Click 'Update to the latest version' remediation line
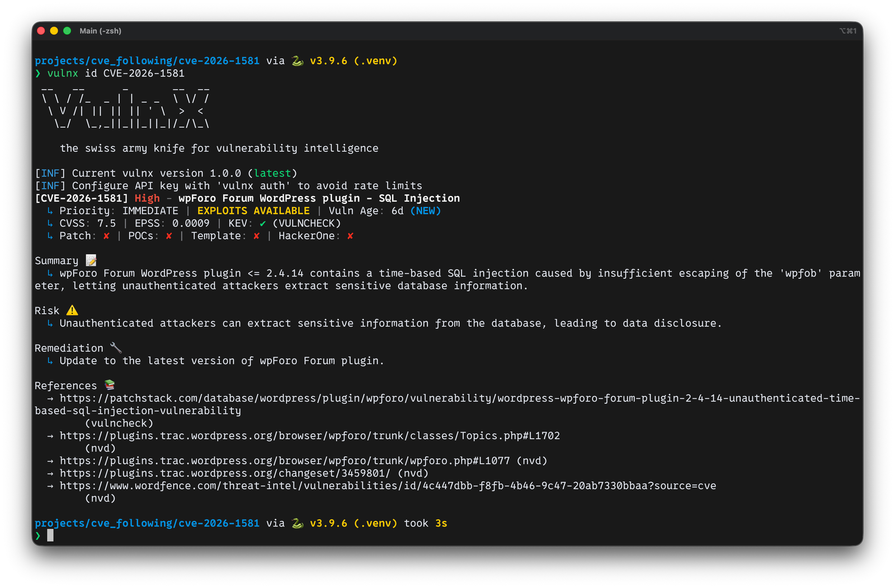This screenshot has height=588, width=895. [x=222, y=361]
